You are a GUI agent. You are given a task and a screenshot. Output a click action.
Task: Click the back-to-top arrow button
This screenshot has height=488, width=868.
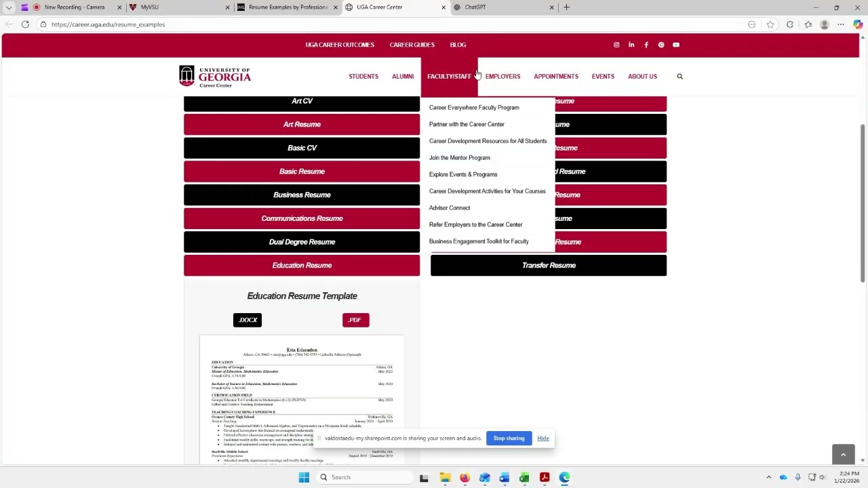[x=843, y=455]
